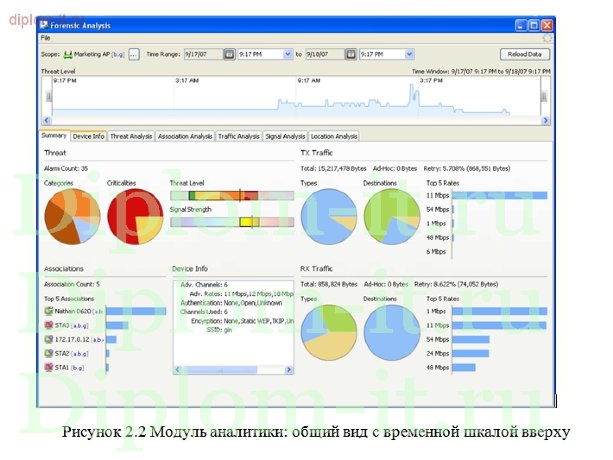Click the Device Info scroll right arrow

click(x=289, y=369)
